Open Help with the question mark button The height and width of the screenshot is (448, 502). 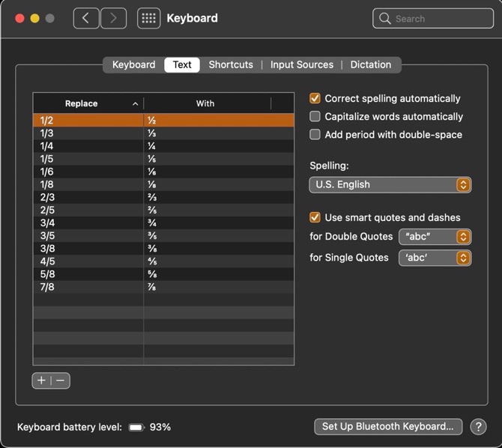coord(478,426)
